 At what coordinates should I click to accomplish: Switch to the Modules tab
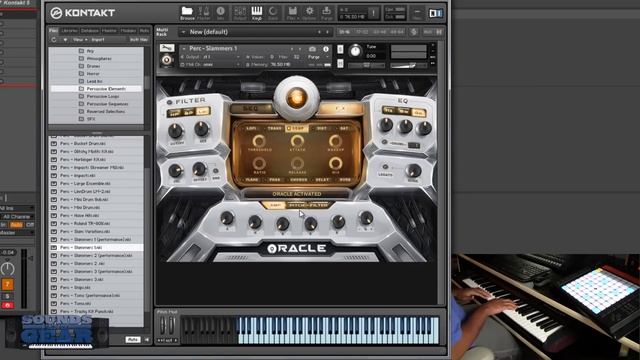[x=128, y=31]
